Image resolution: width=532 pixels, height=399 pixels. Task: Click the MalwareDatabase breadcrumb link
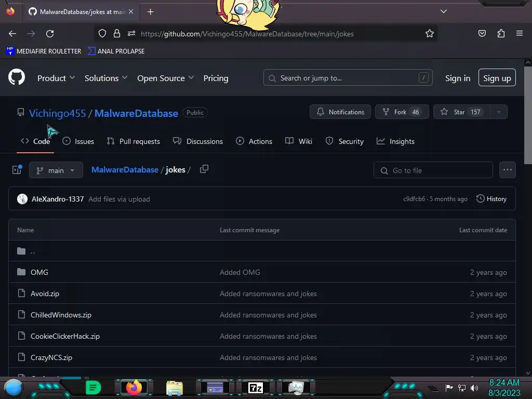[x=125, y=170]
